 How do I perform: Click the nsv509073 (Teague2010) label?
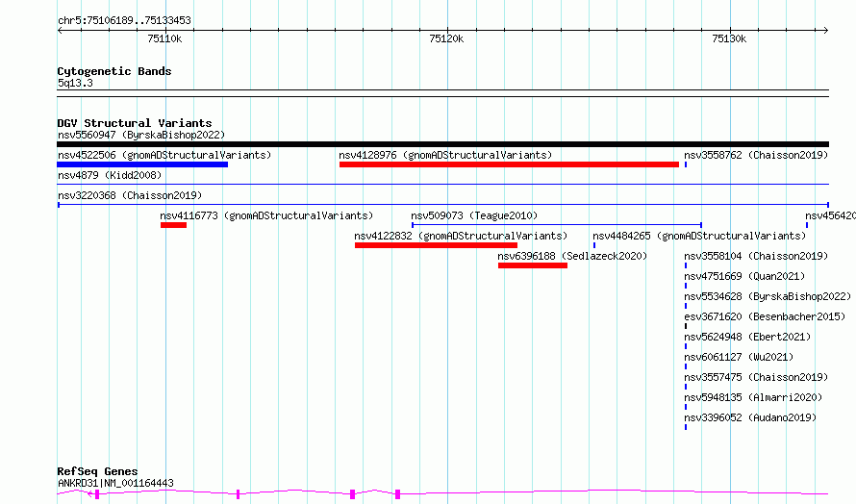pyautogui.click(x=474, y=215)
